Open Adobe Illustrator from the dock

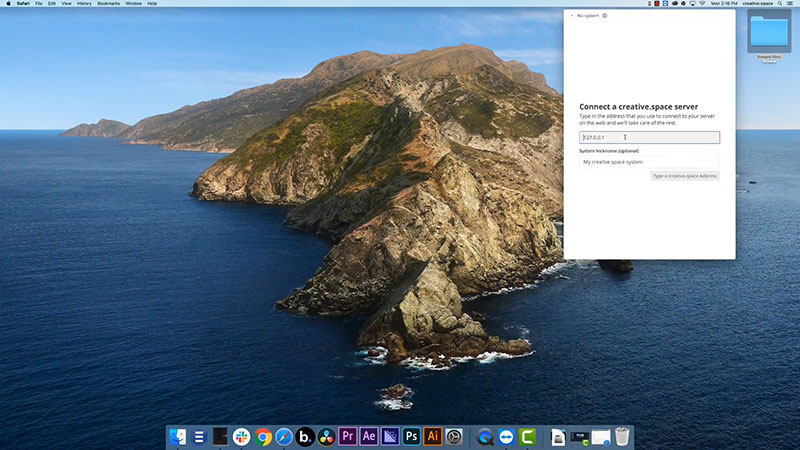tap(433, 436)
